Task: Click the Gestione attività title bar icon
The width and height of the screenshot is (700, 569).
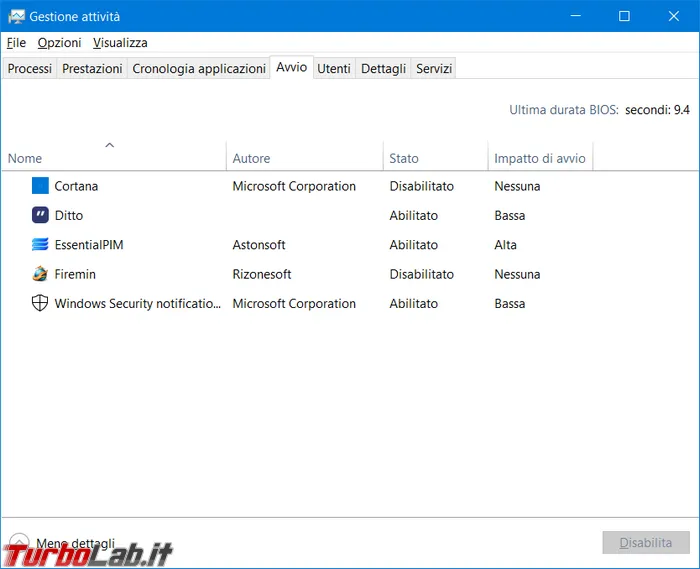Action: click(17, 17)
